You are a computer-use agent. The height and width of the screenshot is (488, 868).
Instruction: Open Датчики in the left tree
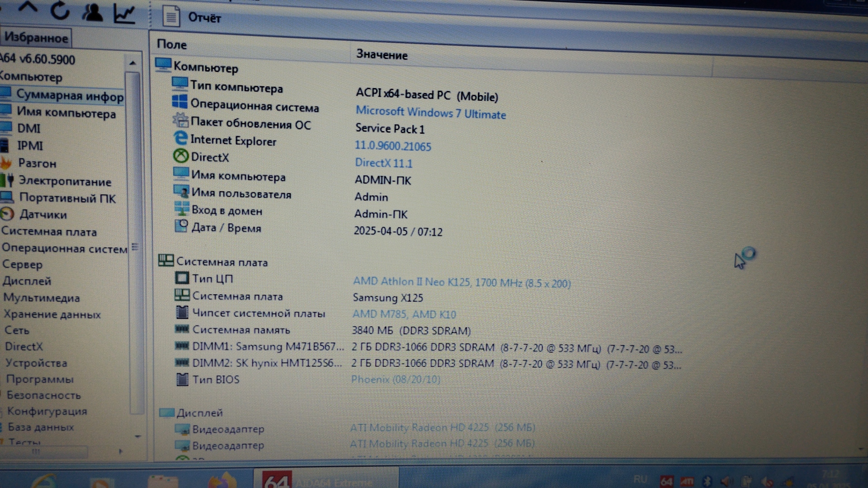pyautogui.click(x=43, y=215)
